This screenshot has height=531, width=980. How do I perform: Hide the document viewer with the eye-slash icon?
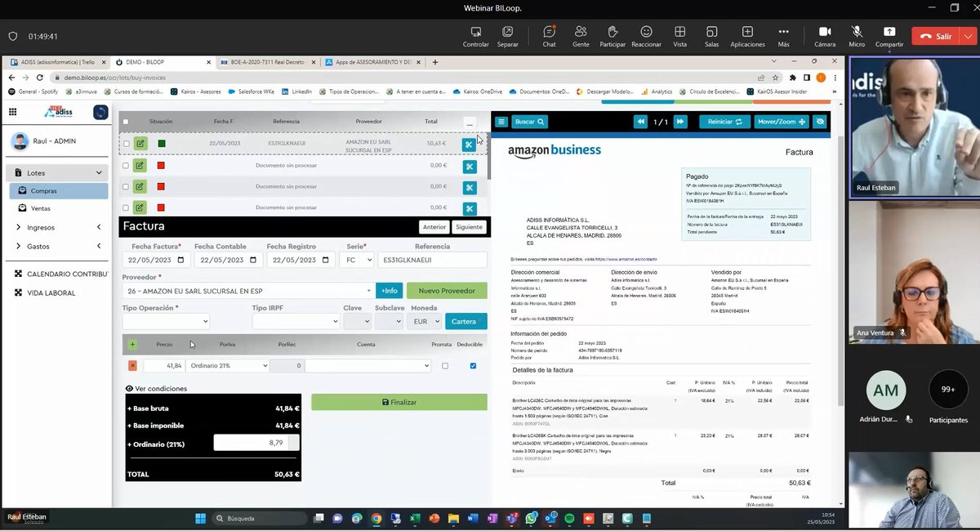[x=821, y=122]
